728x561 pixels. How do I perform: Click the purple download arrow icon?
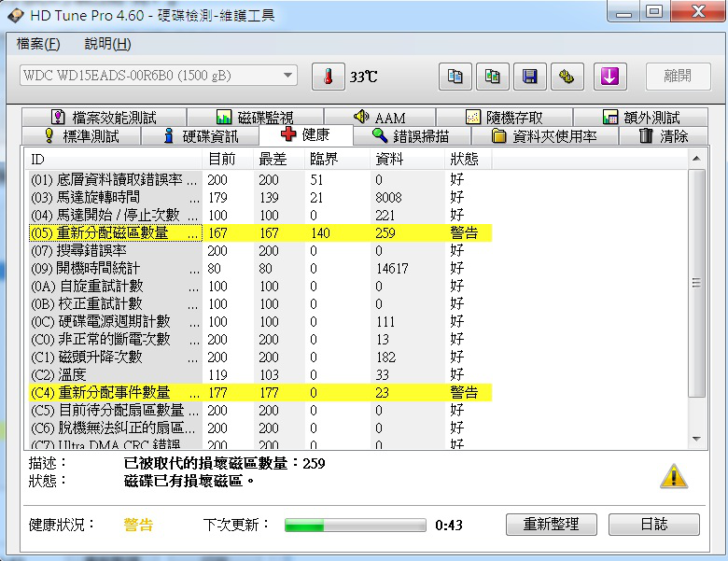[x=610, y=77]
